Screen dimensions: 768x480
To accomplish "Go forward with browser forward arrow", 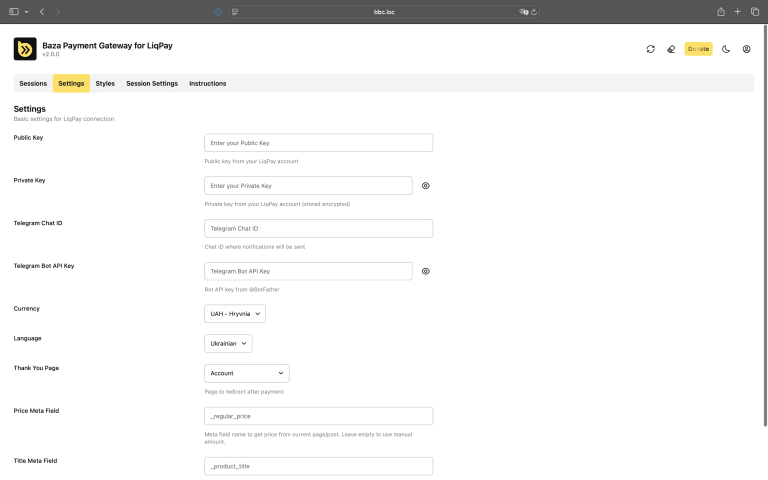I will (58, 12).
